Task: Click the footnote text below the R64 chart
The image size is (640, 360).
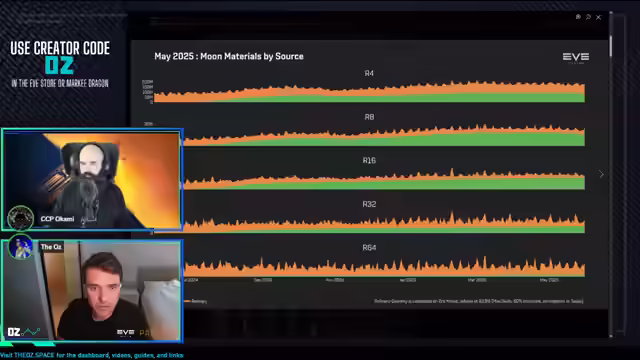Action: (x=478, y=301)
